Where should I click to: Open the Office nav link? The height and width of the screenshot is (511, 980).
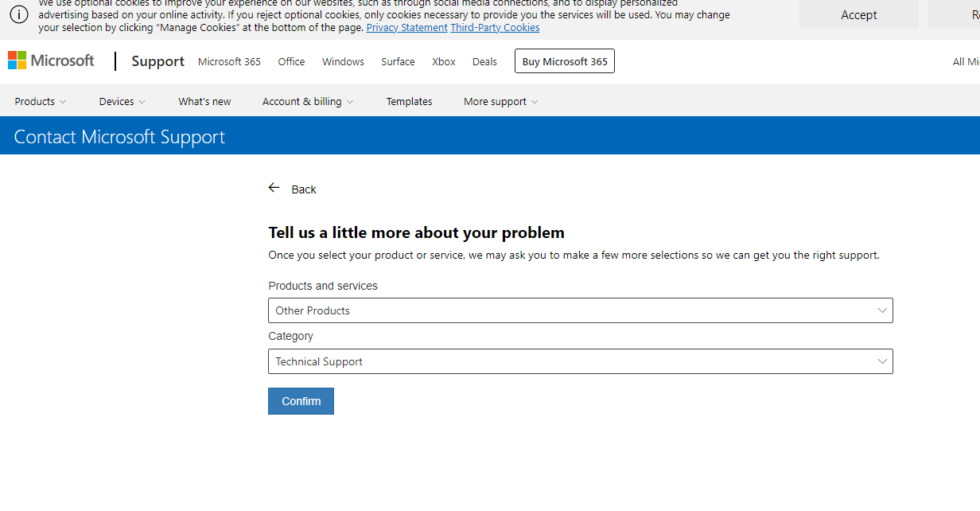click(x=291, y=61)
